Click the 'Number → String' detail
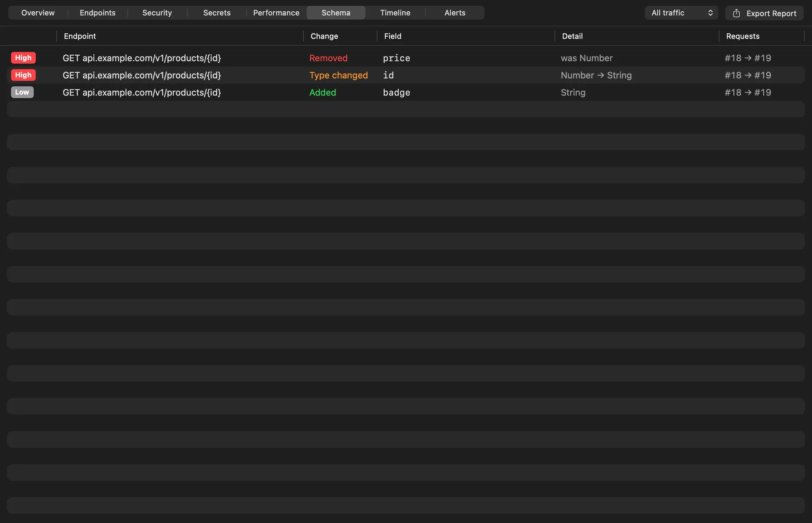 (x=596, y=75)
